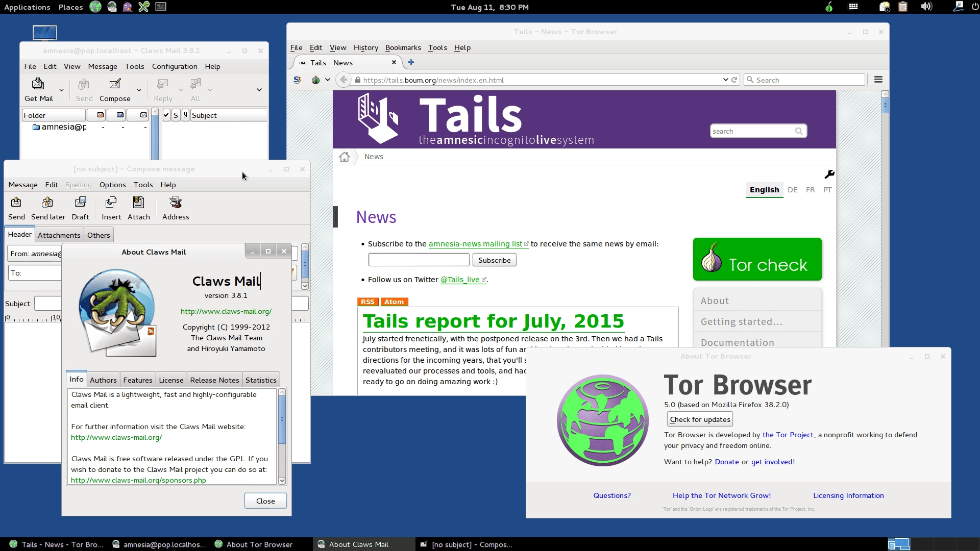Open OpenPGP clipboard applet in tray

(903, 7)
